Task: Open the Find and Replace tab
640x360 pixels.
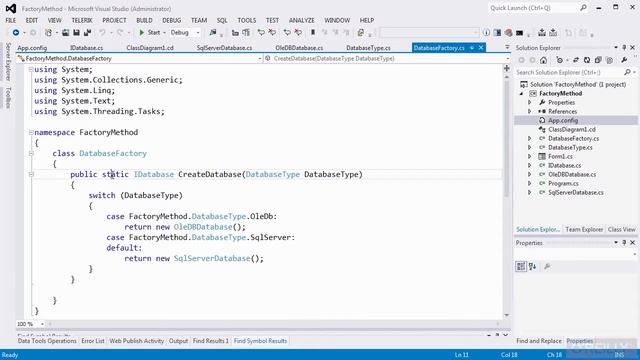Action: click(539, 341)
